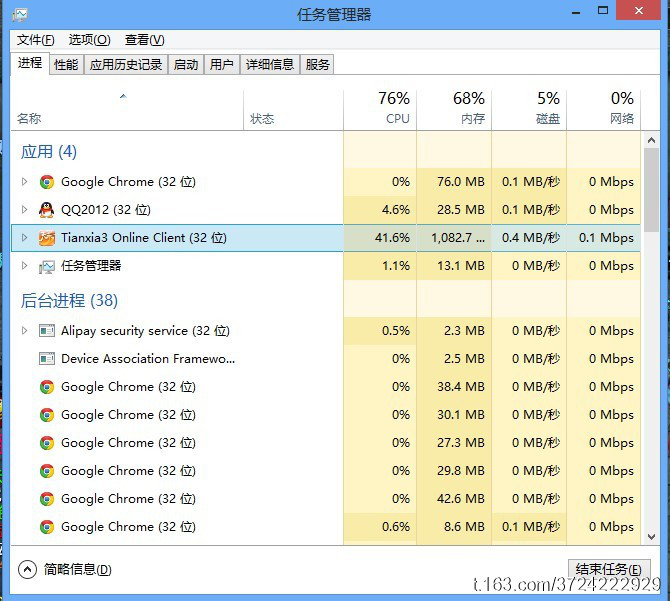The height and width of the screenshot is (601, 670).
Task: Sort by the CPU 76% column header
Action: pyautogui.click(x=380, y=109)
